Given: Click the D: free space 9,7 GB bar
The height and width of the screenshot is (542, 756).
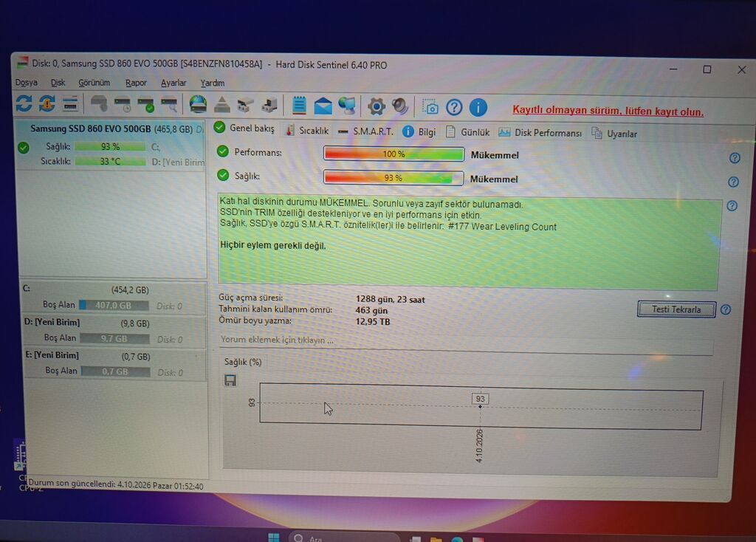Looking at the screenshot, I should pyautogui.click(x=114, y=338).
